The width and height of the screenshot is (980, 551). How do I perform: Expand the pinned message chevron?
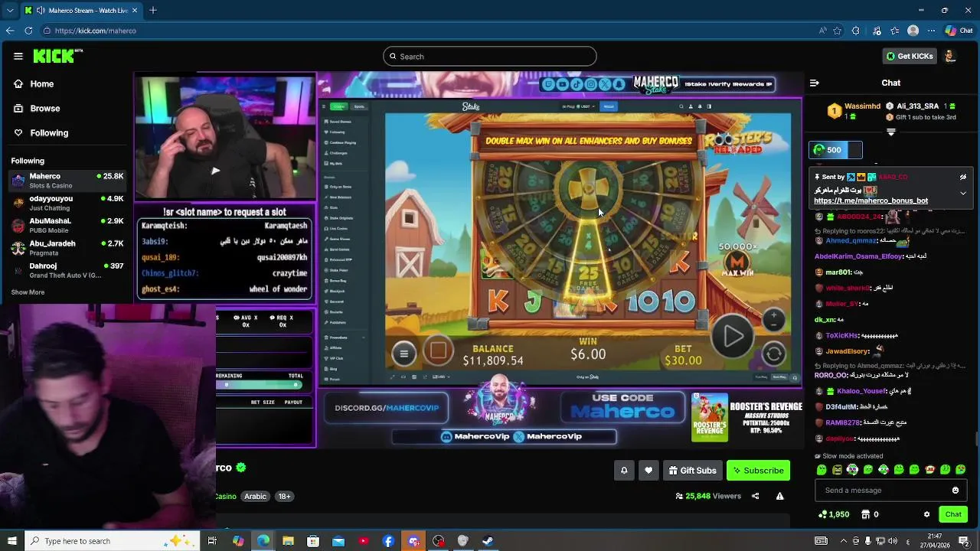point(962,193)
